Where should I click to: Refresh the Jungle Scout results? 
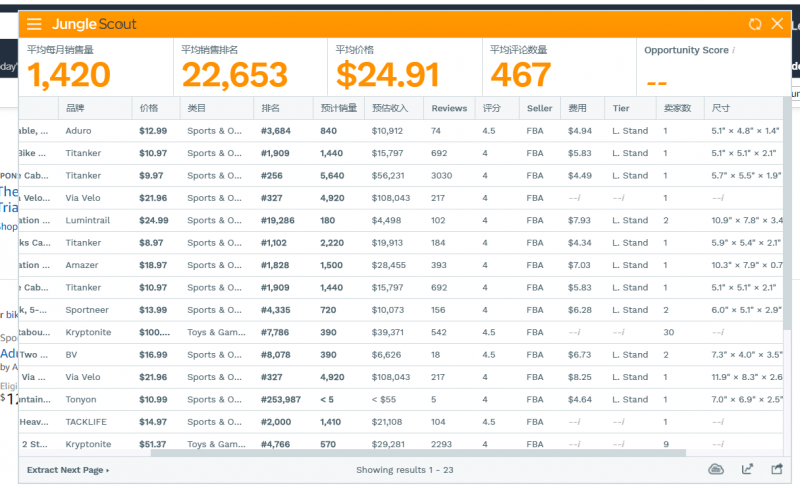pyautogui.click(x=755, y=24)
